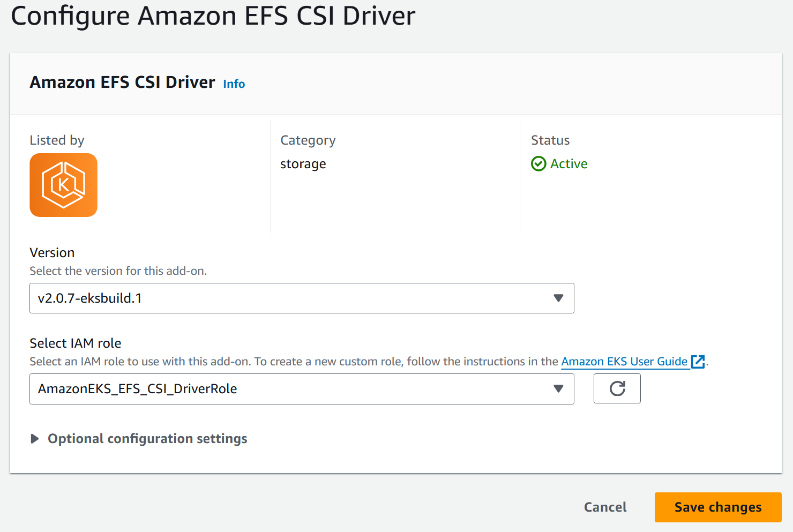Viewport: 793px width, 532px height.
Task: Click the green Active status checkmark icon
Action: 538,163
